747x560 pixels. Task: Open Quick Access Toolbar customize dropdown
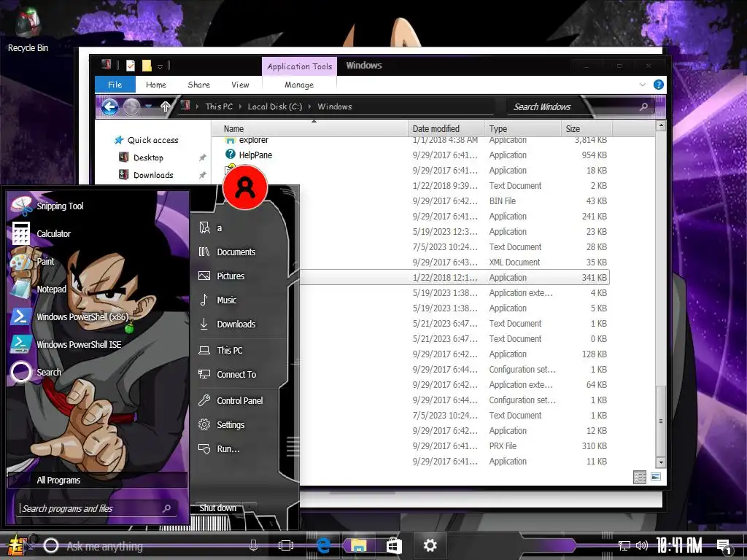point(160,66)
